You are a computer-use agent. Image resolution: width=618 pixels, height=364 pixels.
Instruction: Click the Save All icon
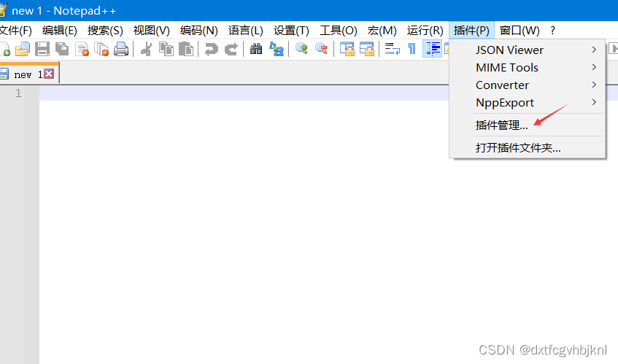tap(62, 50)
